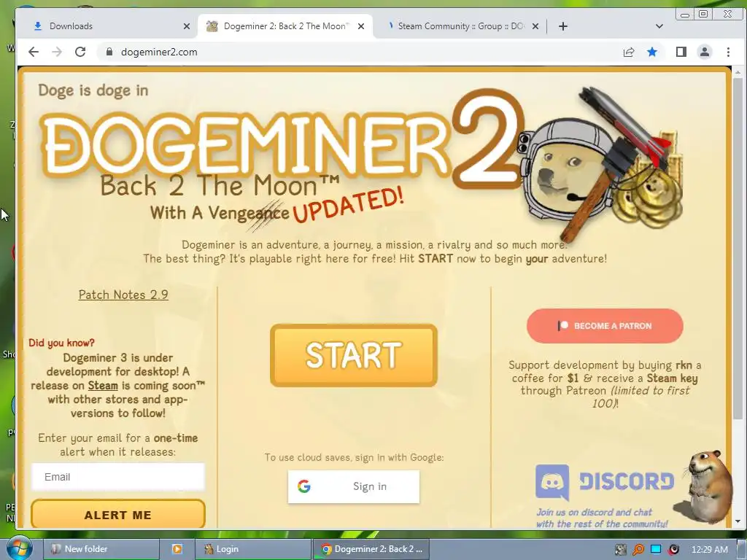Reload the dogeminer2.com page
Image resolution: width=747 pixels, height=560 pixels.
[80, 52]
